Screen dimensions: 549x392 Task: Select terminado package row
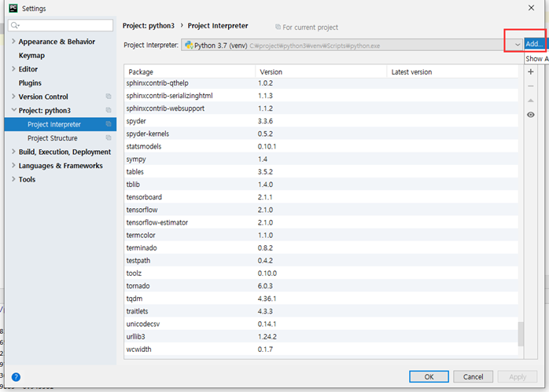(321, 247)
